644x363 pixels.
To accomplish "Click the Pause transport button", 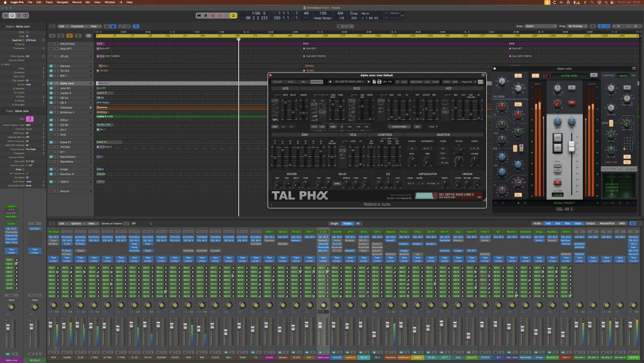I will click(206, 16).
